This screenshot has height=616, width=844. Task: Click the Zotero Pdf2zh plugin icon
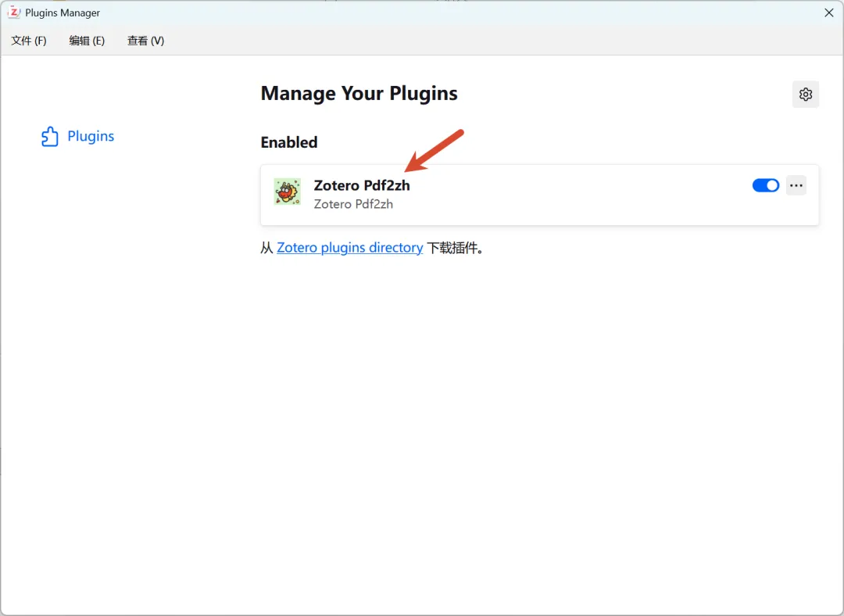287,192
